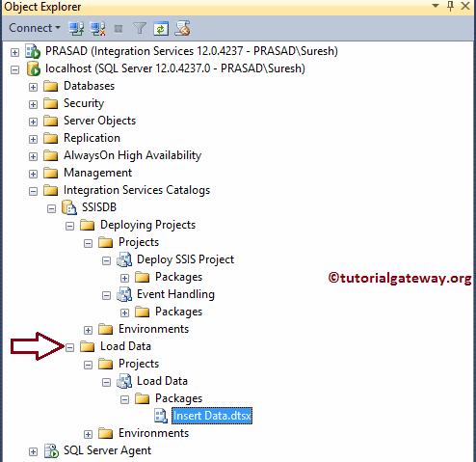Collapse the SSISDB catalog node
The image size is (476, 462).
point(51,208)
